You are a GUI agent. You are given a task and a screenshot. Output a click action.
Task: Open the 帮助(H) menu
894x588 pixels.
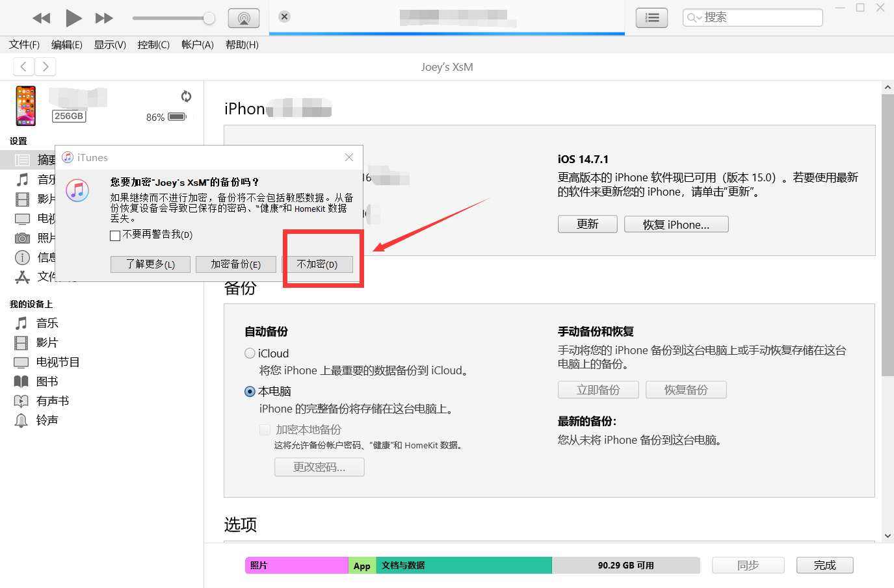(x=242, y=45)
